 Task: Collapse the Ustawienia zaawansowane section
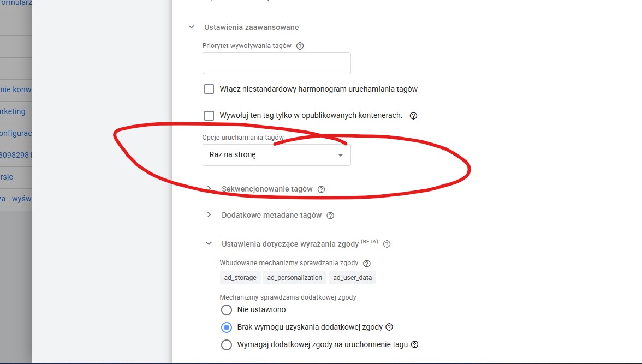[191, 27]
